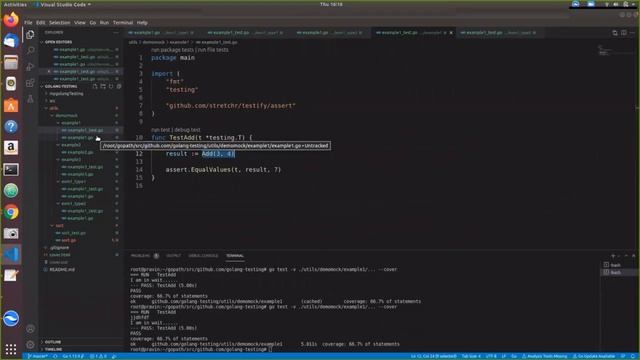Click the Open Changes icon in editor toolbar
This screenshot has height=360, width=640.
(x=615, y=33)
